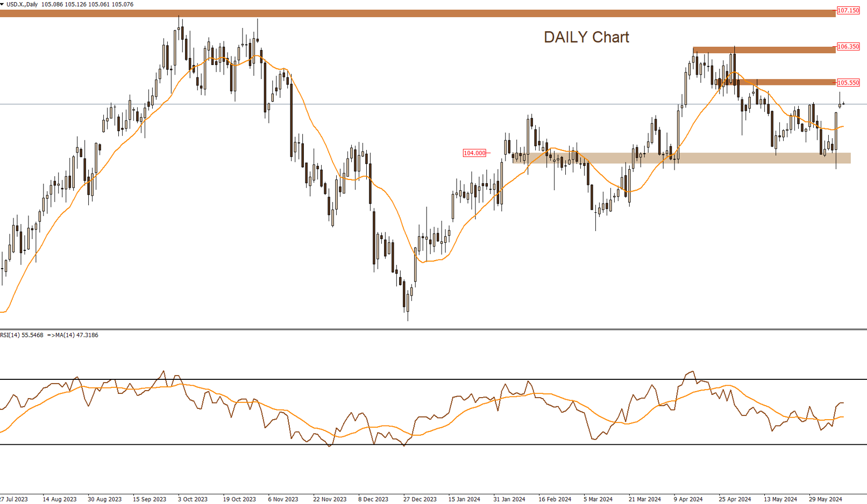Select the 106.350 brown resistance rectangle

pyautogui.click(x=764, y=50)
